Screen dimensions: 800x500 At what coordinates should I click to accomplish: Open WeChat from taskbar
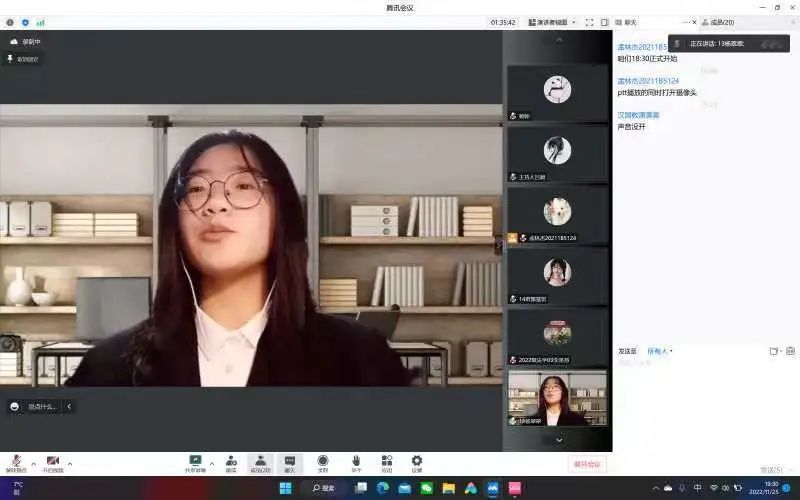[x=427, y=488]
